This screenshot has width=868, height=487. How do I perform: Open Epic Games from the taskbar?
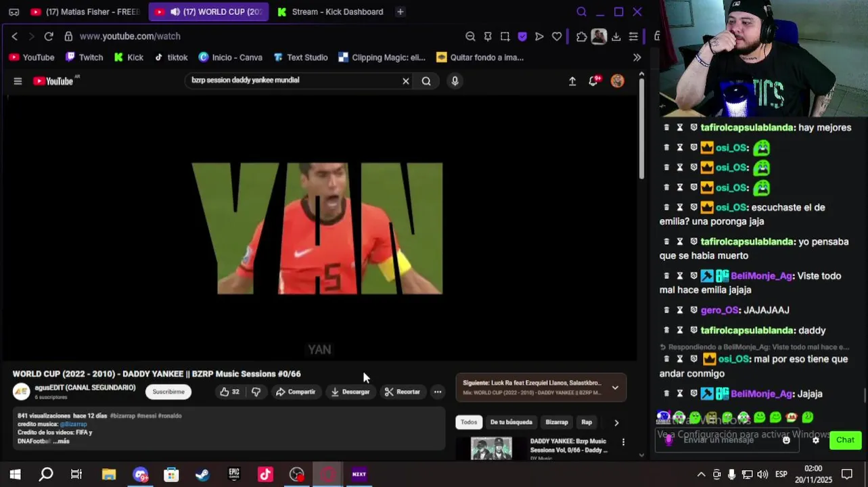point(234,474)
